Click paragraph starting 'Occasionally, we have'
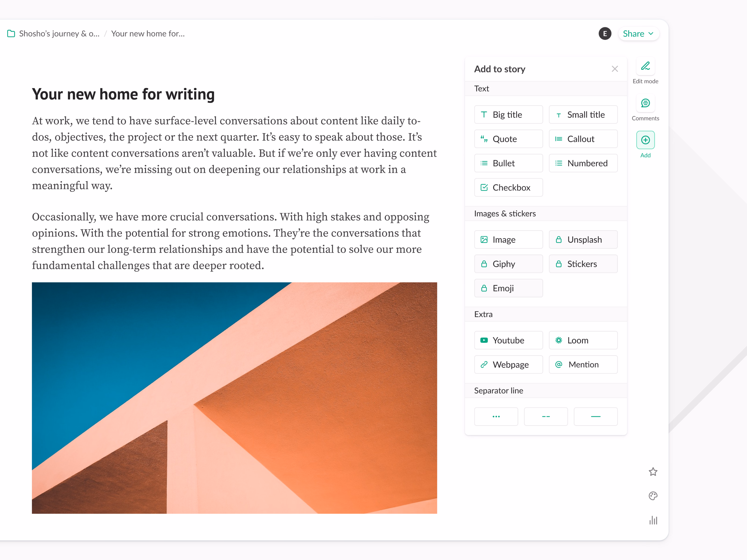 (231, 241)
